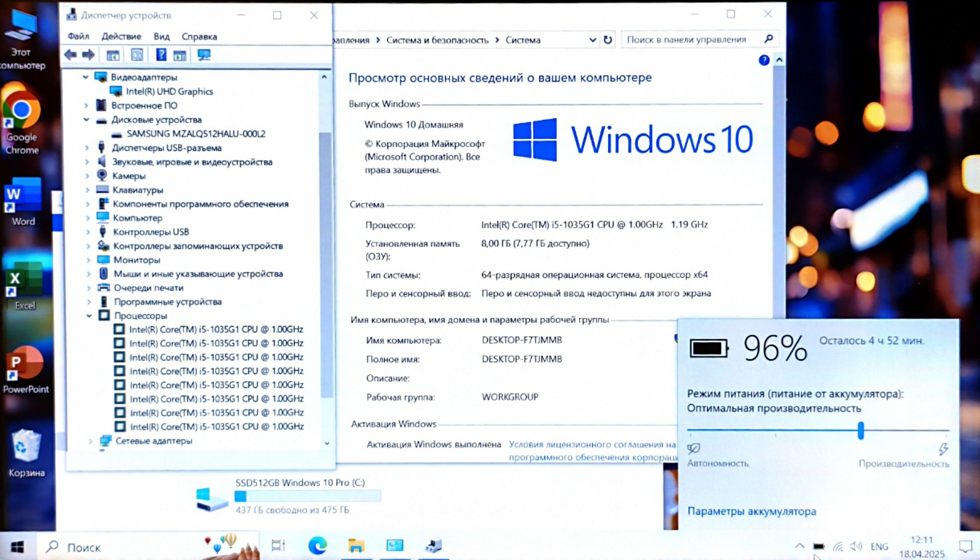Viewport: 980px width, 560px height.
Task: Open Task View from taskbar
Action: 278,545
